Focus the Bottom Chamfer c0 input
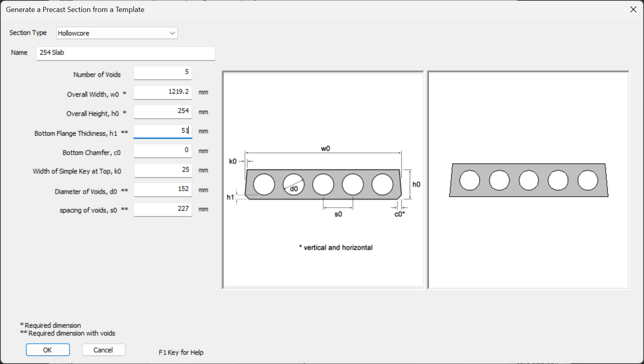The image size is (644, 364). (163, 150)
